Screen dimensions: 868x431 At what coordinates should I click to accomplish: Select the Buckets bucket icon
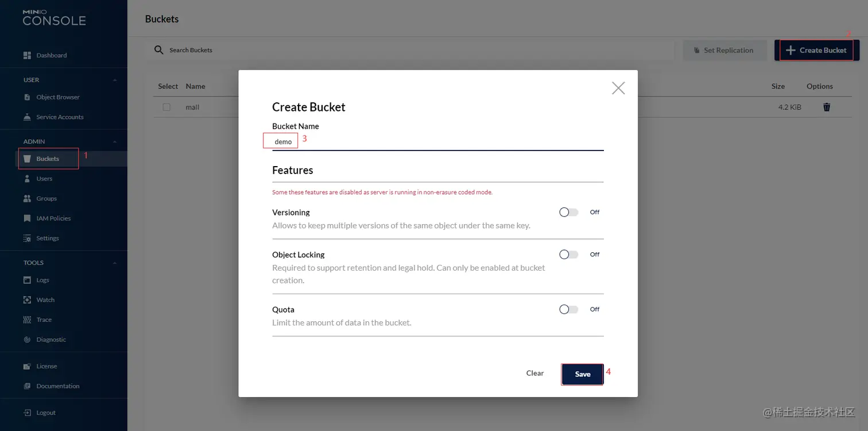point(27,159)
